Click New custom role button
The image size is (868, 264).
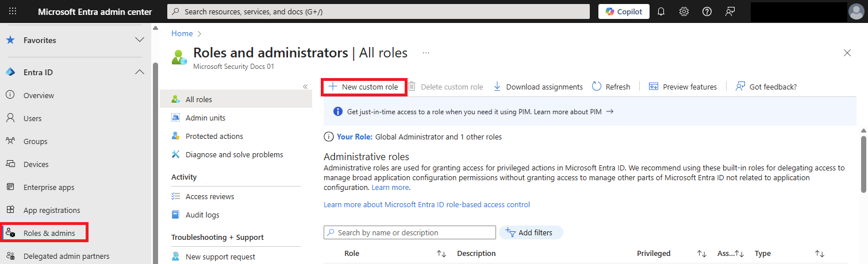[x=363, y=87]
